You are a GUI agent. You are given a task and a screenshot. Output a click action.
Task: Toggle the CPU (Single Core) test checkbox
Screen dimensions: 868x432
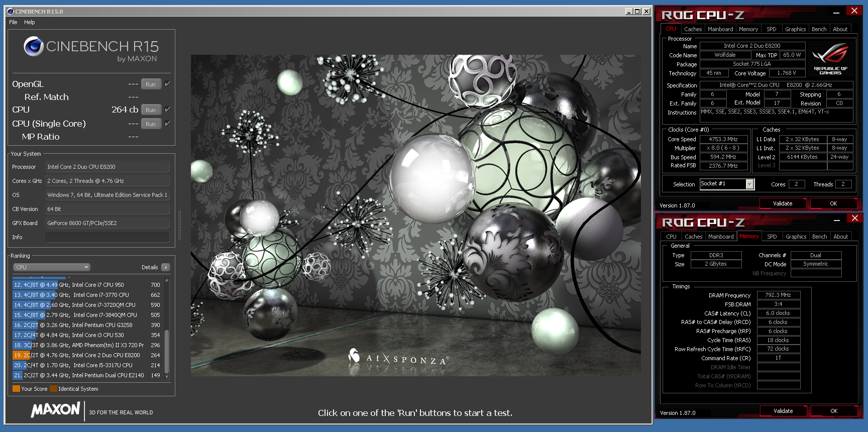click(x=167, y=123)
